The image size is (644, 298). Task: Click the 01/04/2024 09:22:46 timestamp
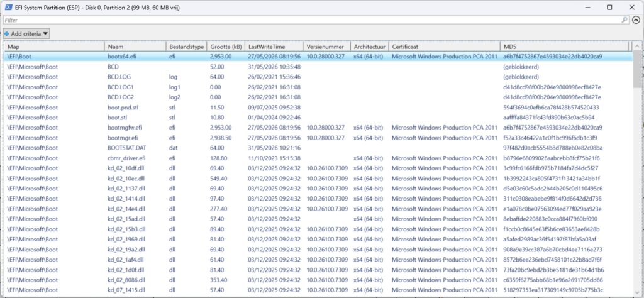pyautogui.click(x=274, y=118)
